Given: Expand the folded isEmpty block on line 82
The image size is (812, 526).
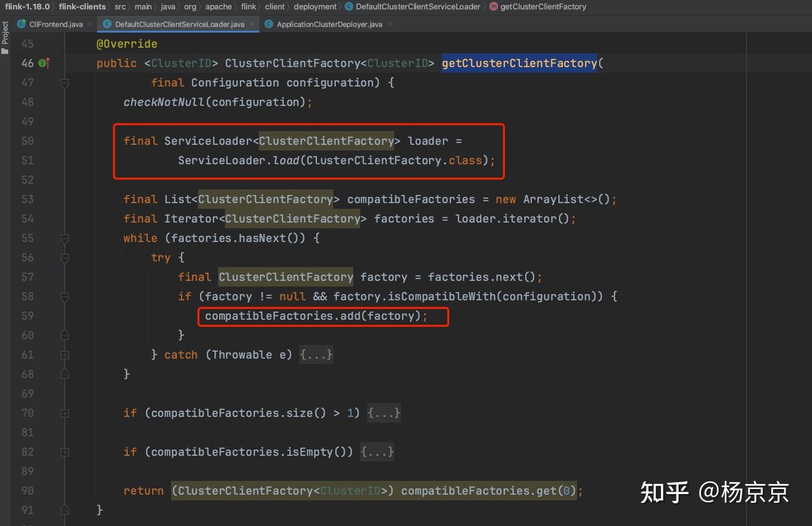Looking at the screenshot, I should tap(65, 452).
